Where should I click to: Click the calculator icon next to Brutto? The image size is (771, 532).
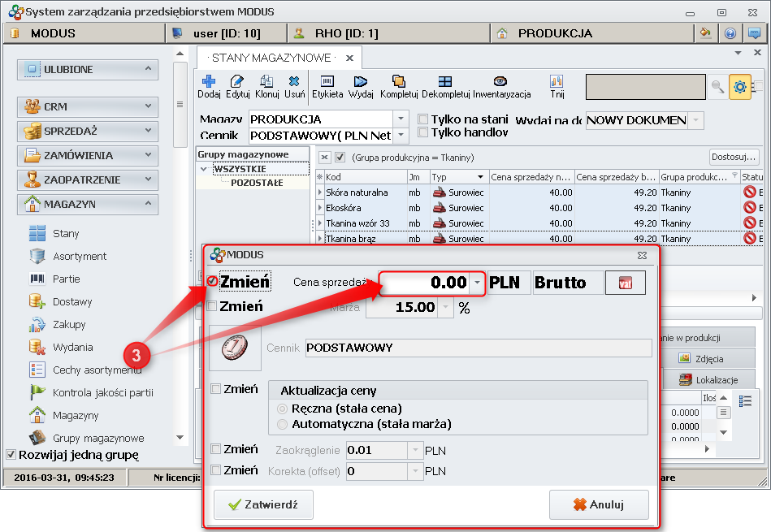(x=625, y=283)
